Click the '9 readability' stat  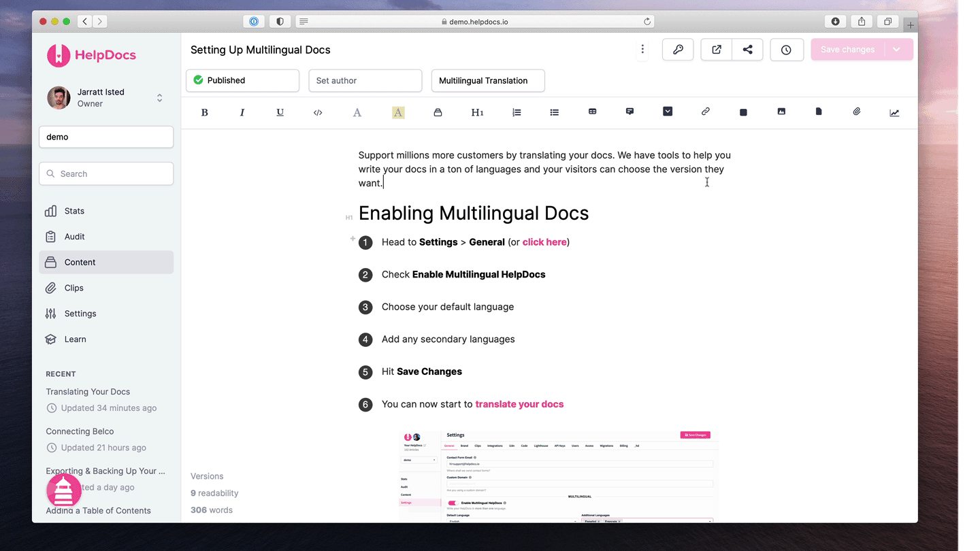click(214, 493)
